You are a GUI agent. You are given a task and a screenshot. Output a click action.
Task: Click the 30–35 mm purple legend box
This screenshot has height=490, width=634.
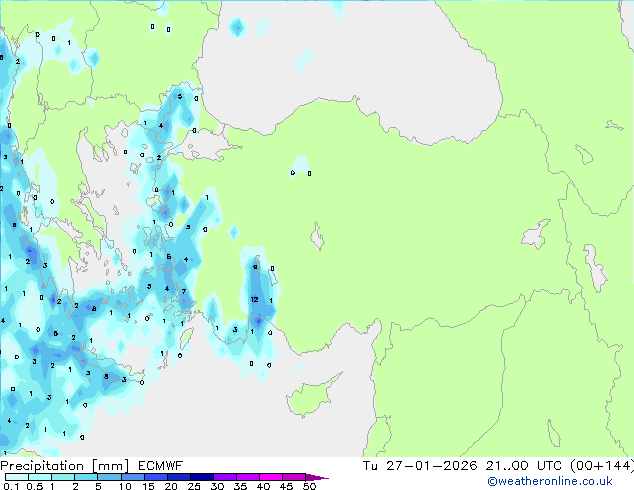click(x=225, y=477)
